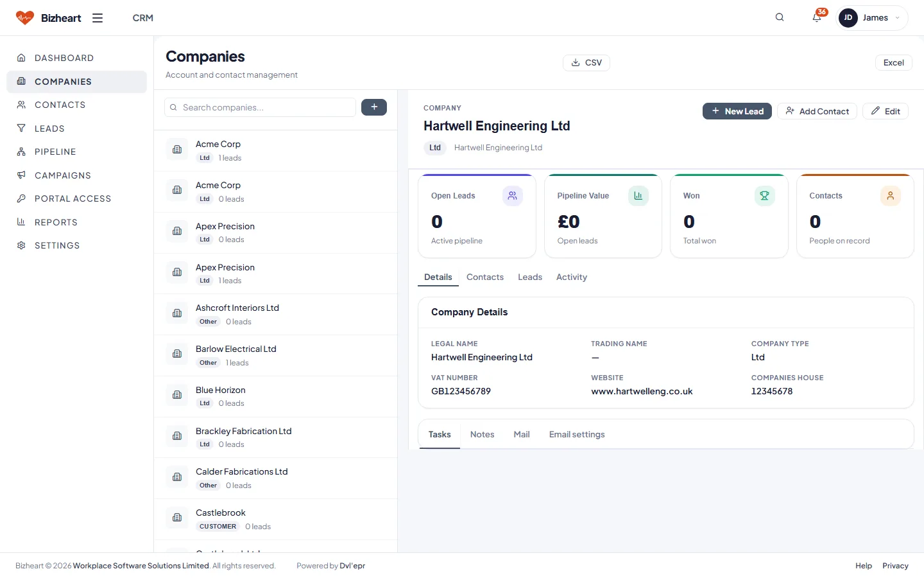The width and height of the screenshot is (924, 578).
Task: Click Open Leads people icon
Action: [x=512, y=196]
